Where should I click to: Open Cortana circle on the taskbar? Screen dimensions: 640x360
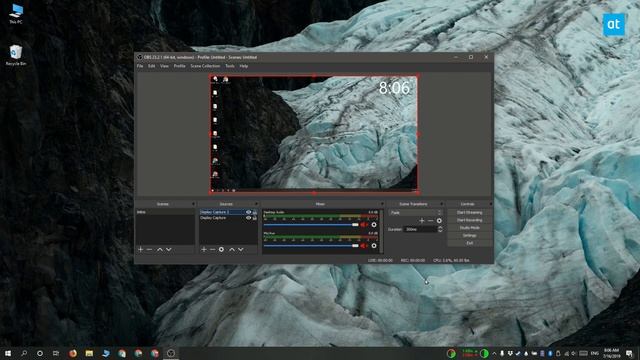click(40, 353)
